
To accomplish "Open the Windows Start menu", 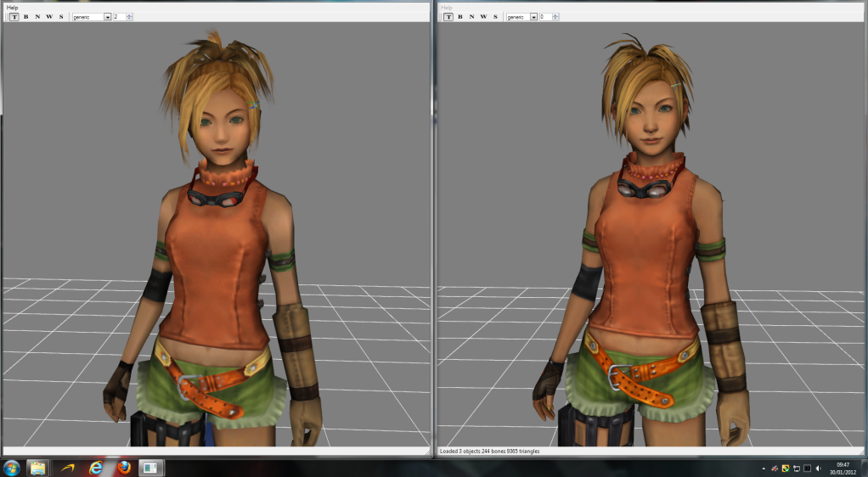I will [x=11, y=469].
